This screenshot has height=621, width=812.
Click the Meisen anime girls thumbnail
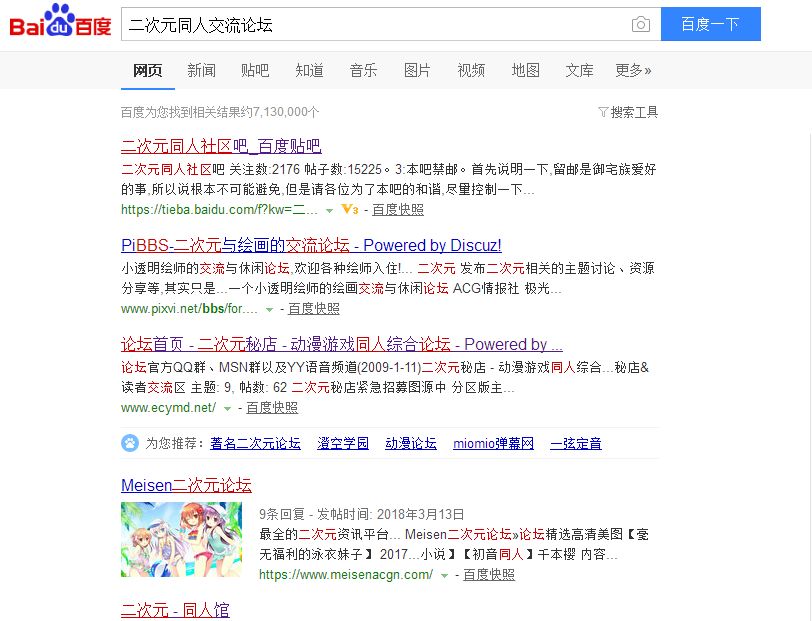(181, 539)
